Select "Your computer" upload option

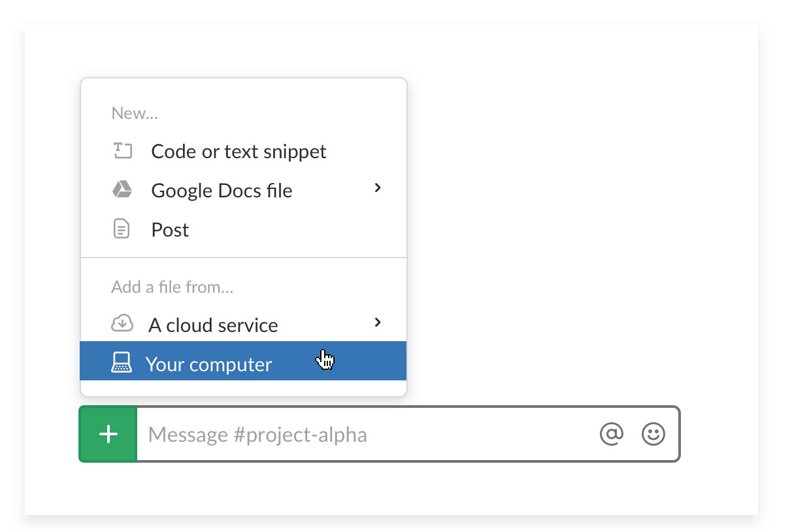[208, 364]
